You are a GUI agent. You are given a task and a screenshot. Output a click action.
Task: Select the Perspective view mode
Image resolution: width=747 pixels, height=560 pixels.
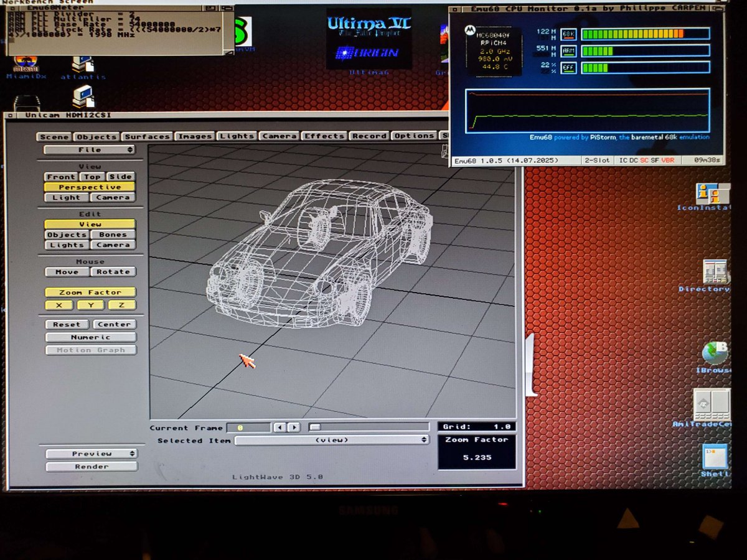click(x=90, y=187)
